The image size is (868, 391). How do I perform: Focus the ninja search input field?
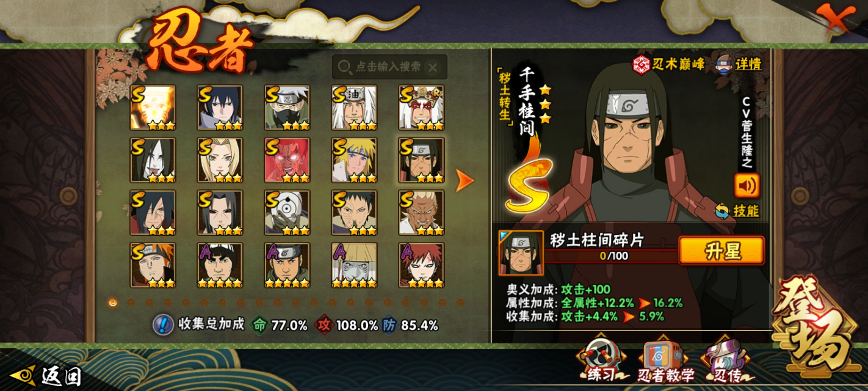coord(390,67)
